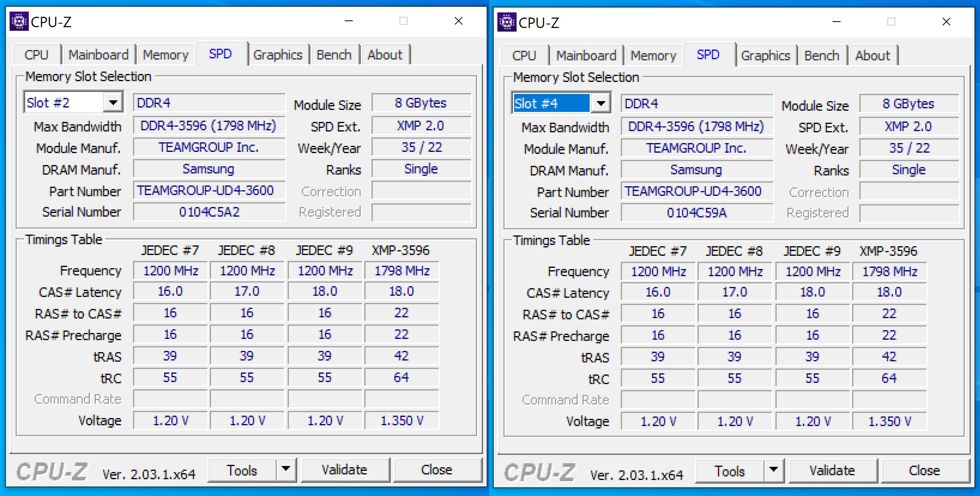Open Memory tab in left window
Viewport: 980px width, 496px height.
[x=165, y=55]
